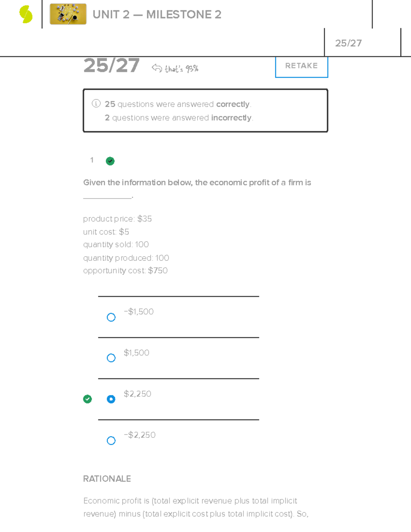The width and height of the screenshot is (411, 532).
Task: Click the economic profit question text
Action: click(197, 183)
